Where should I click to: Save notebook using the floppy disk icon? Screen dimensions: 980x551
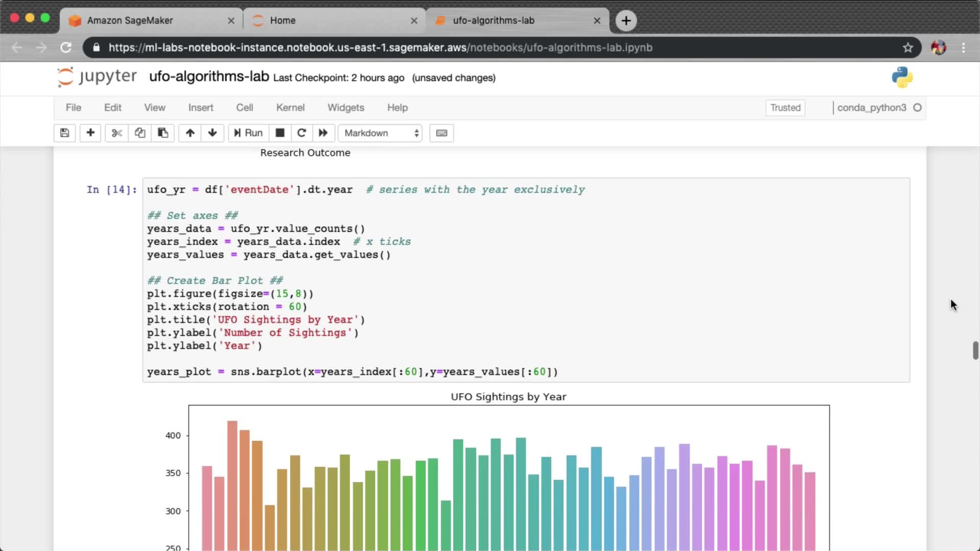(65, 133)
